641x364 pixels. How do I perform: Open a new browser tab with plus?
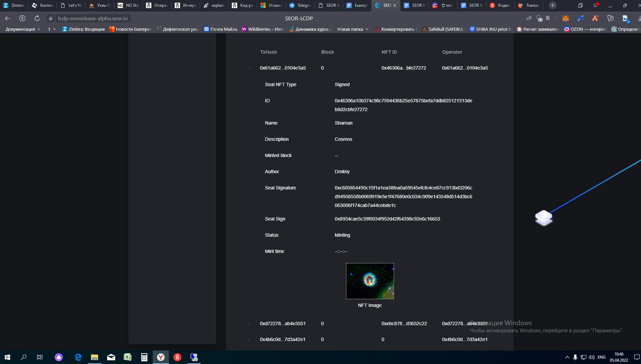[552, 5]
